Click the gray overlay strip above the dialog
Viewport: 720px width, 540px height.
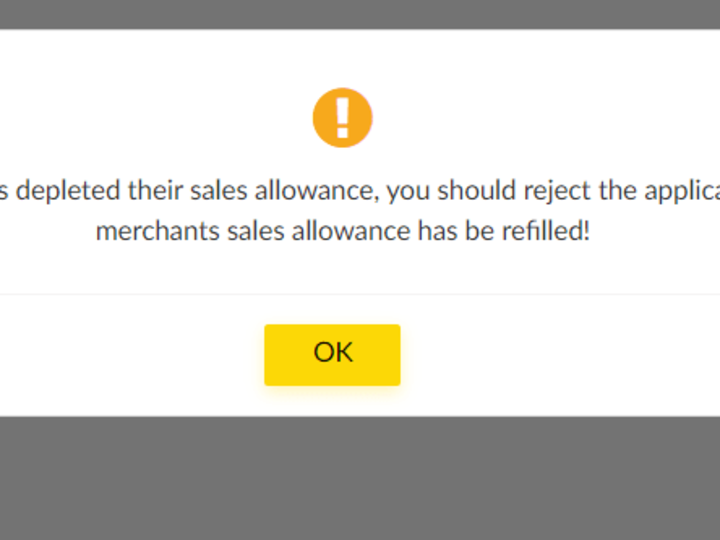[x=360, y=14]
